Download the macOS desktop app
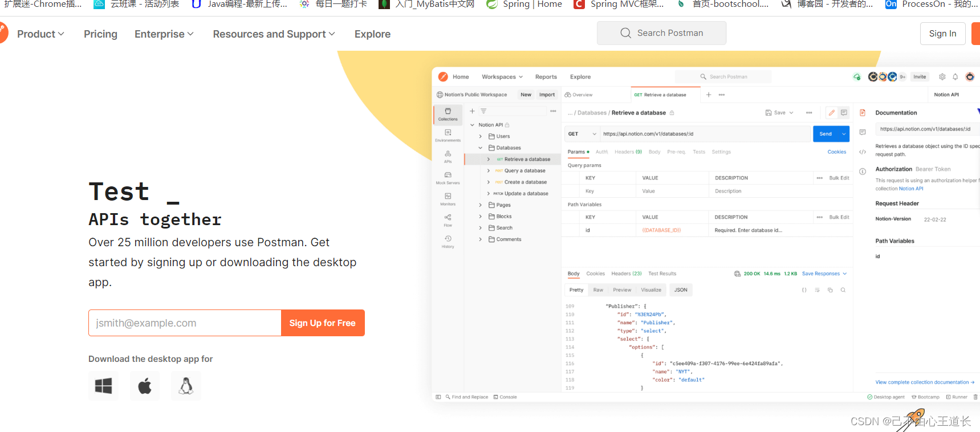 145,386
